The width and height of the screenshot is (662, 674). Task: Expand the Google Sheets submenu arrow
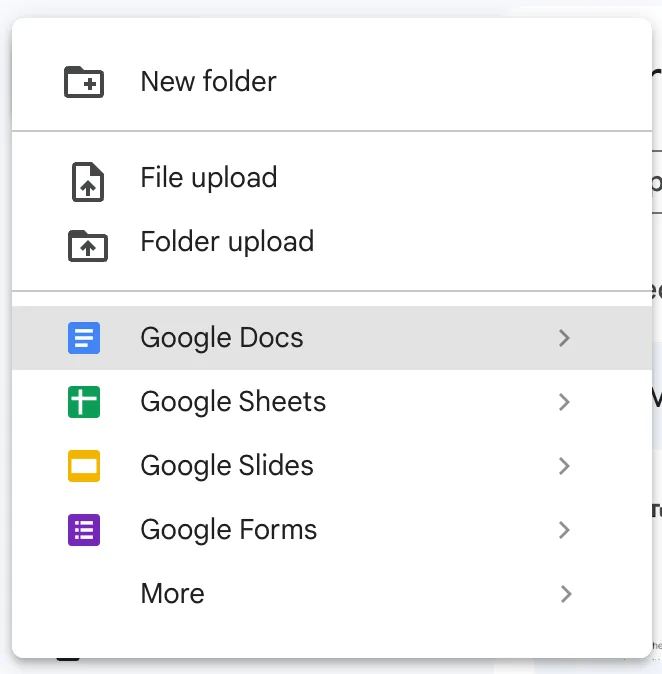pyautogui.click(x=564, y=402)
